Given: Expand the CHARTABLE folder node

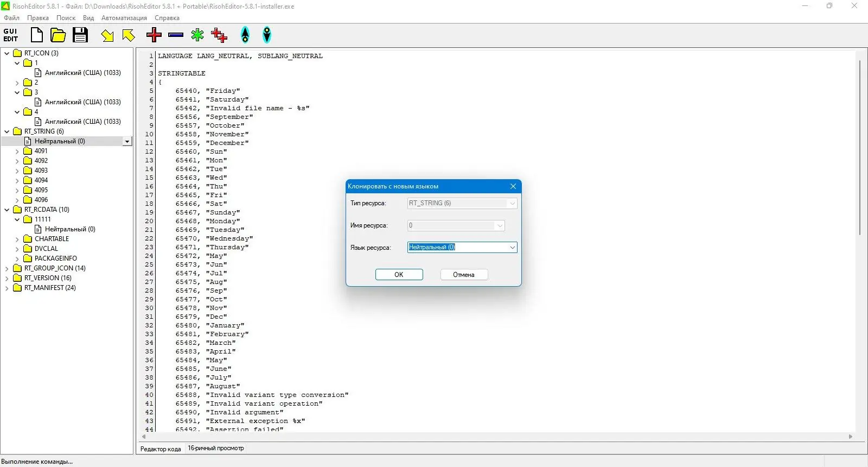Looking at the screenshot, I should (17, 239).
